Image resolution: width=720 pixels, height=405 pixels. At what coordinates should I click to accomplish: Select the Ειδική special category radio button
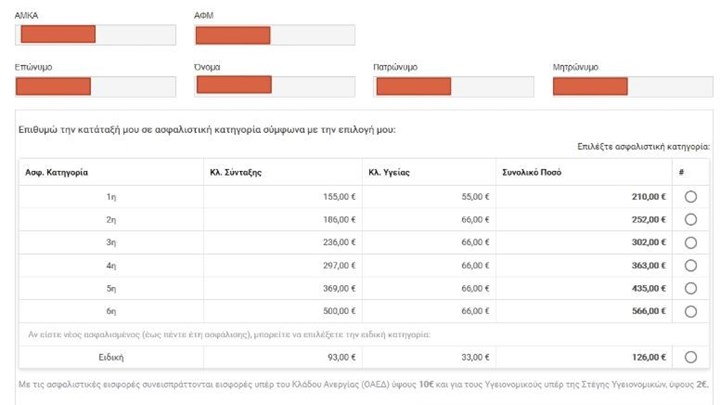690,357
